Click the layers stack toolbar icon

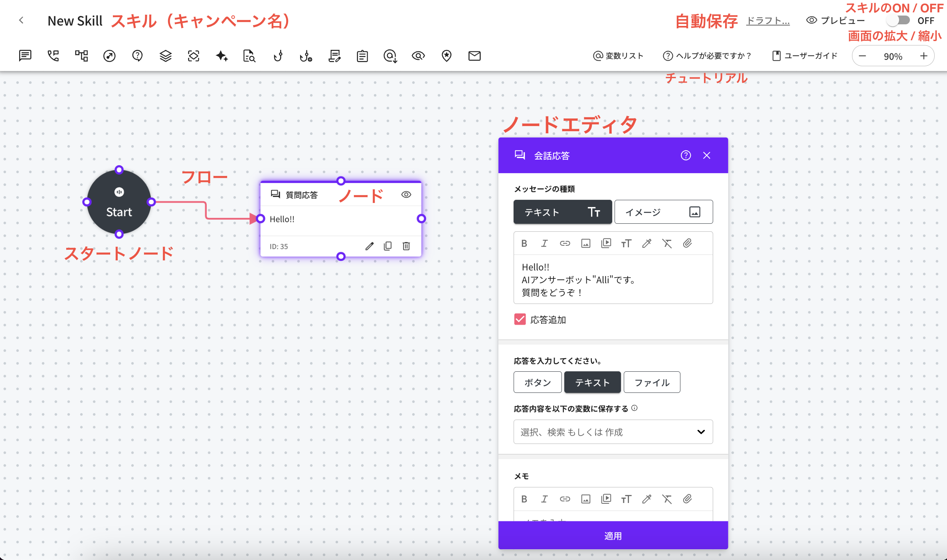click(165, 56)
